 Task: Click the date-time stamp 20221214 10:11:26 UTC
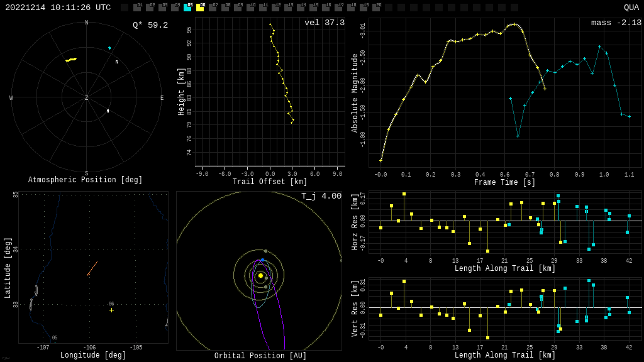(x=58, y=8)
